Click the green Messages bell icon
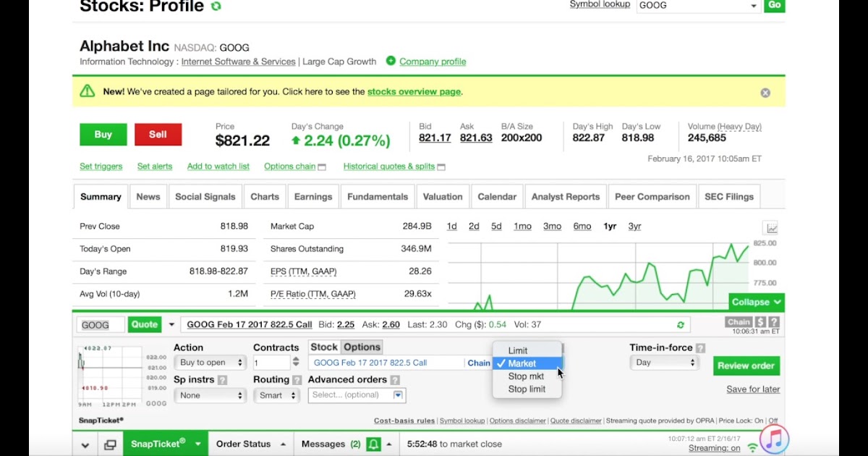 374,444
